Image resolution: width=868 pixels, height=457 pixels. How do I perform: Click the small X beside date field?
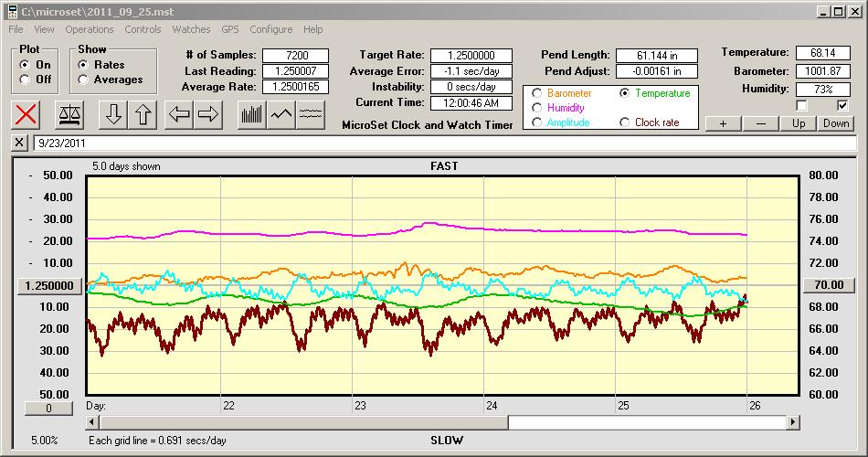click(x=19, y=143)
